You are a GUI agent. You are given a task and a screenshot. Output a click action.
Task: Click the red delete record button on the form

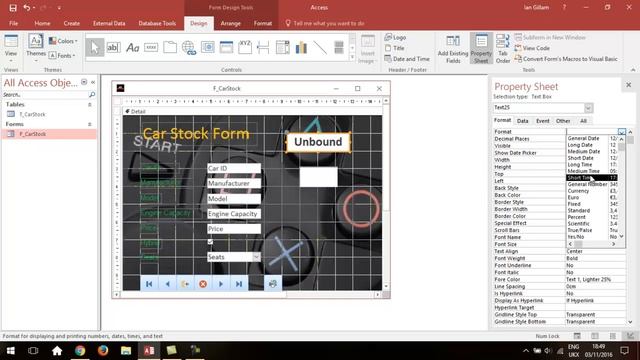pyautogui.click(x=203, y=284)
